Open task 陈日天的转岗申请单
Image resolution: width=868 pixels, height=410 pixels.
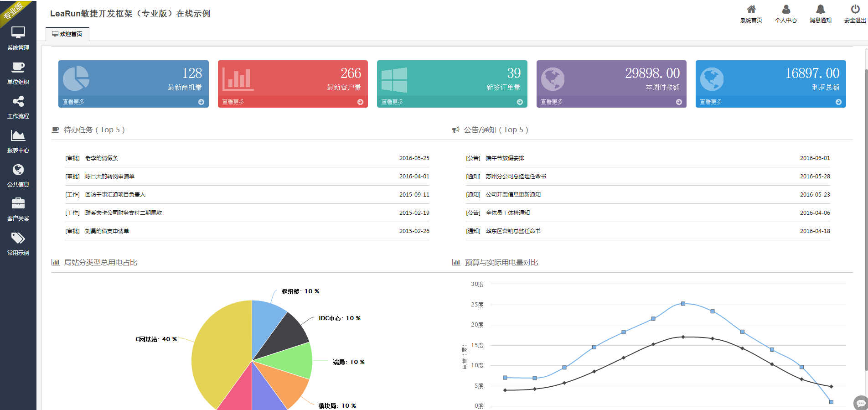[x=110, y=176]
